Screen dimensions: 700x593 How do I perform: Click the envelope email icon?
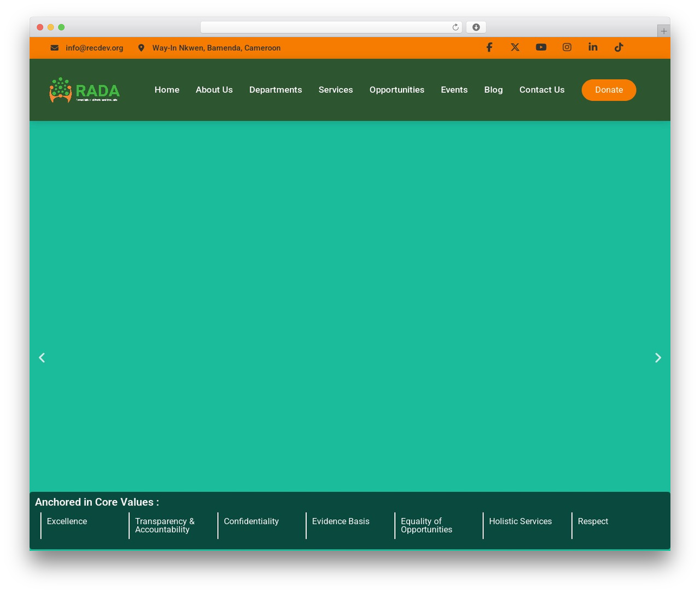pyautogui.click(x=55, y=48)
